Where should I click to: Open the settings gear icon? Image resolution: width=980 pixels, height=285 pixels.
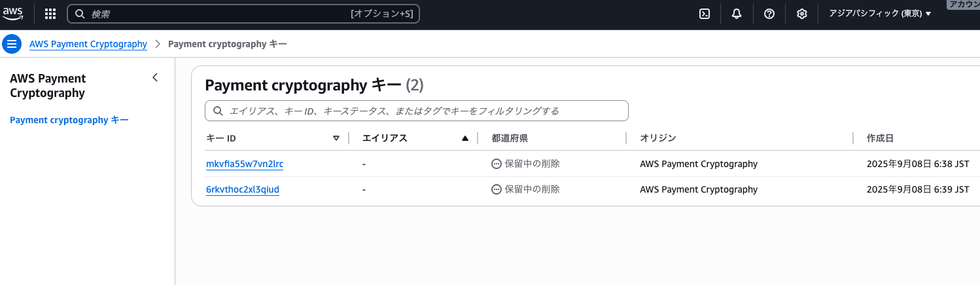[802, 14]
